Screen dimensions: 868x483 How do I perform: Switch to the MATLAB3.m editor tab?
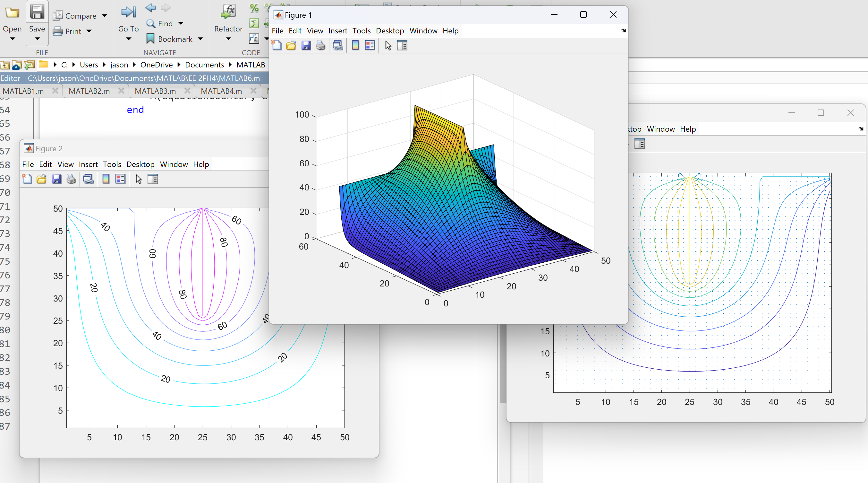coord(155,91)
